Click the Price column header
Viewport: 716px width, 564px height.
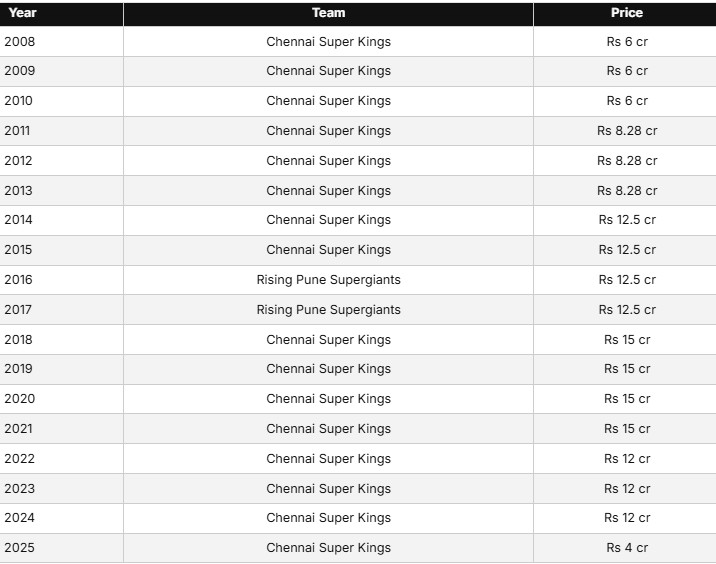tap(626, 13)
